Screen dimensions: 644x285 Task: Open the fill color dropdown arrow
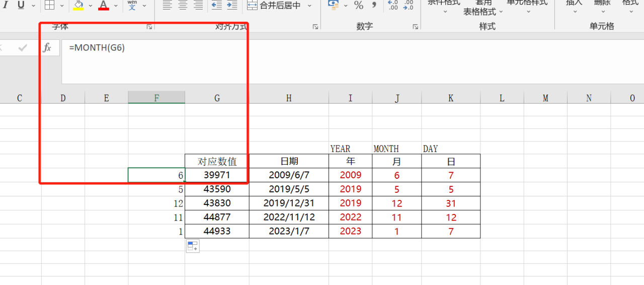coord(91,6)
